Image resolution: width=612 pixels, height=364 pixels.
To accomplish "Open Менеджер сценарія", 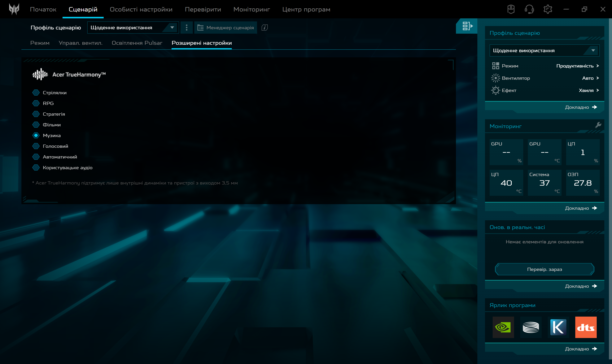I will point(226,28).
